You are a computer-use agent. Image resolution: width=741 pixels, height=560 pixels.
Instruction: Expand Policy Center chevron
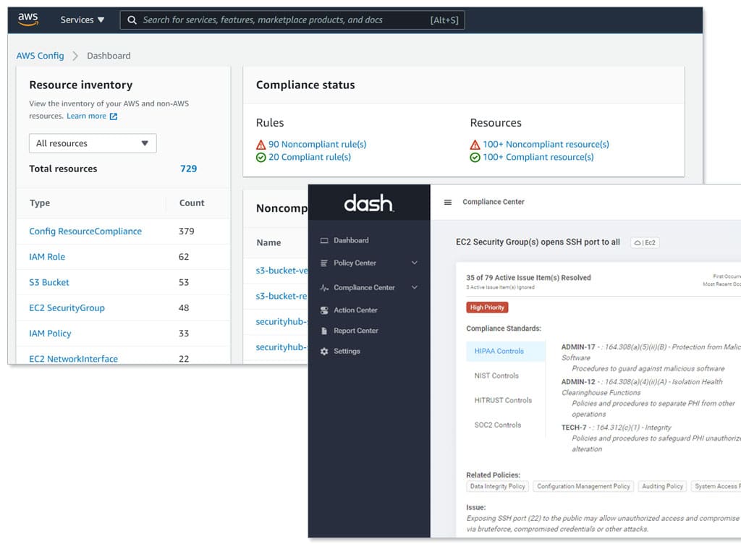point(415,263)
